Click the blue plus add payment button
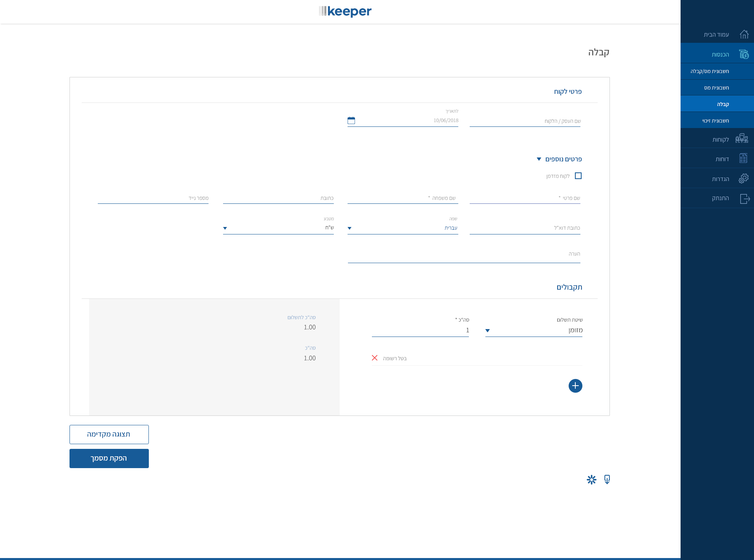Image resolution: width=754 pixels, height=560 pixels. (575, 386)
